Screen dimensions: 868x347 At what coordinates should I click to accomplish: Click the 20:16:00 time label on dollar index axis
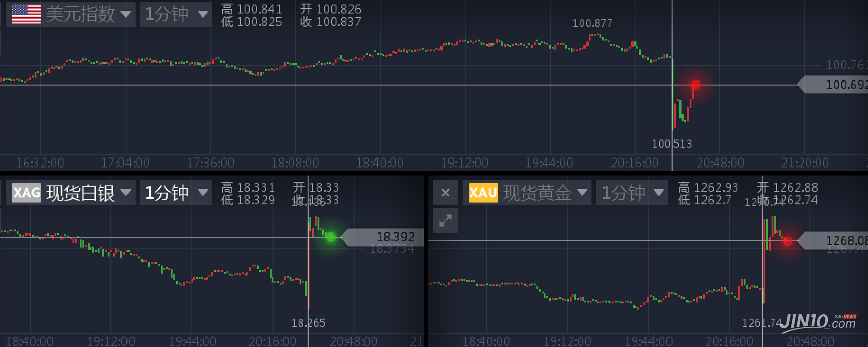tap(634, 162)
